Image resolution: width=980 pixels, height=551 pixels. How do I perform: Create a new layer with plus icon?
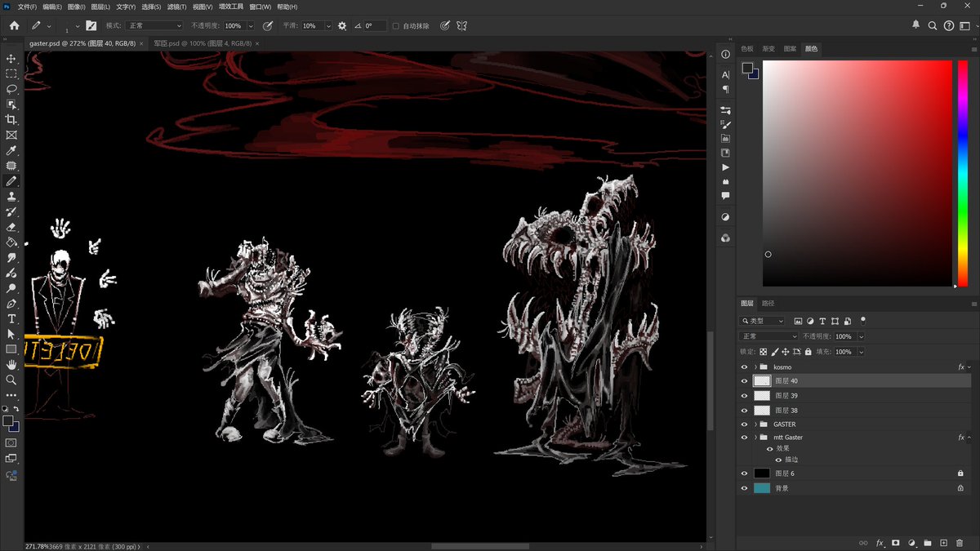(x=944, y=543)
